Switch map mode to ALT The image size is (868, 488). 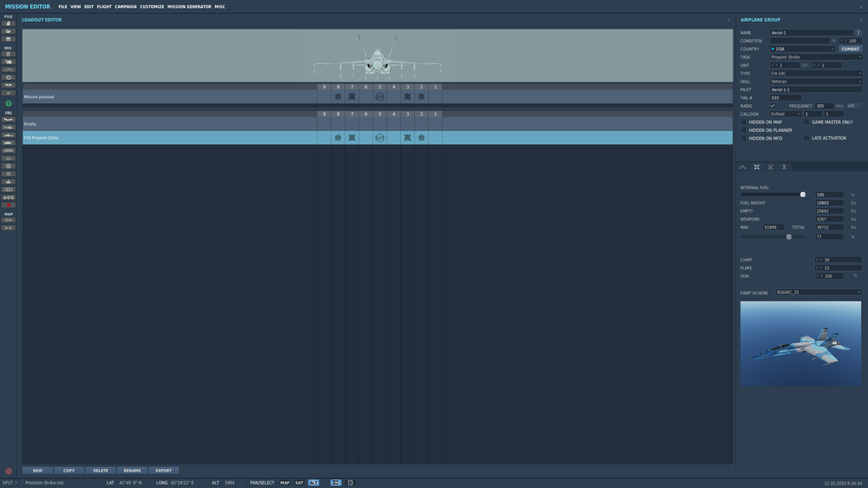(x=313, y=483)
